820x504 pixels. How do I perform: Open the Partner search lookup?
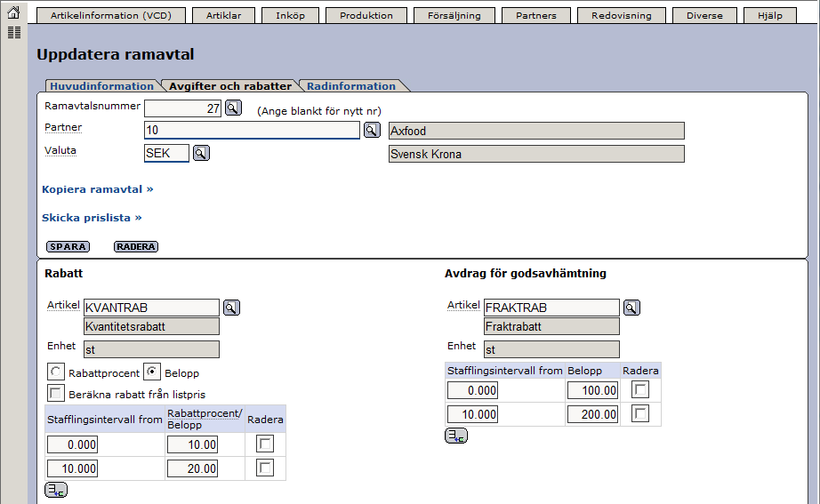click(372, 130)
